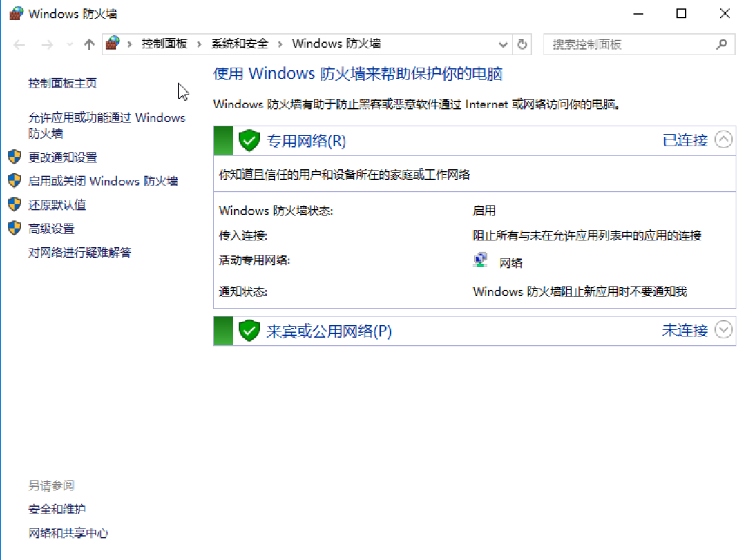The image size is (746, 560).
Task: Click the shield icon beside 启用或关闭 Windows 防火墙
Action: coord(14,181)
